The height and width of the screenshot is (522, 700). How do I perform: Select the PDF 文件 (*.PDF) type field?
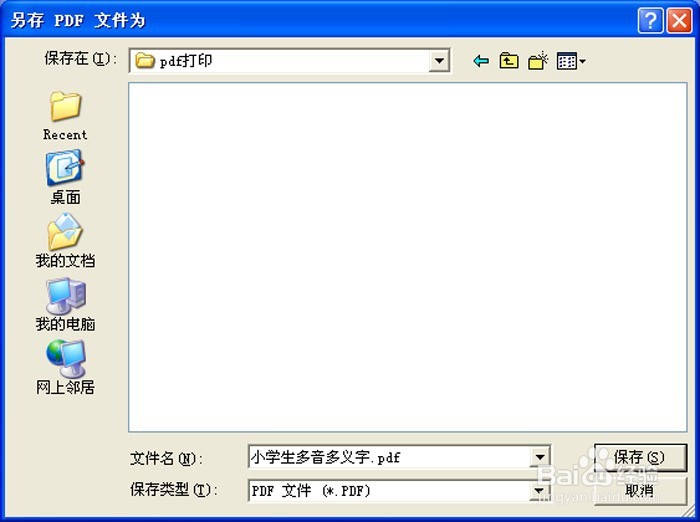pyautogui.click(x=389, y=490)
